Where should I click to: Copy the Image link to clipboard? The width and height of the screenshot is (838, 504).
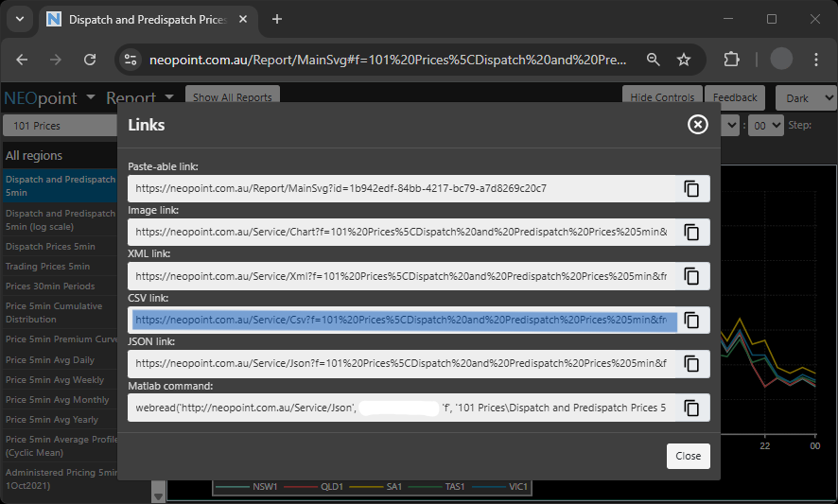tap(691, 232)
